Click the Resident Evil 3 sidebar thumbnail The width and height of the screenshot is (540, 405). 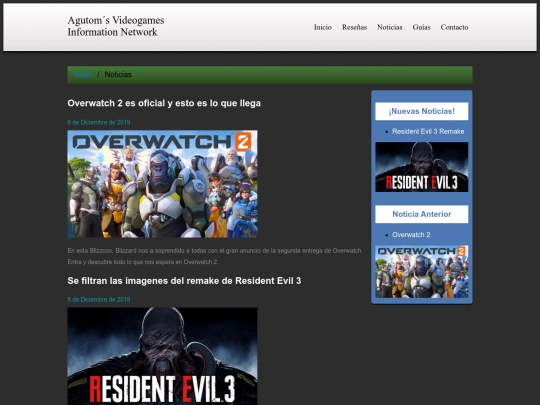point(422,167)
